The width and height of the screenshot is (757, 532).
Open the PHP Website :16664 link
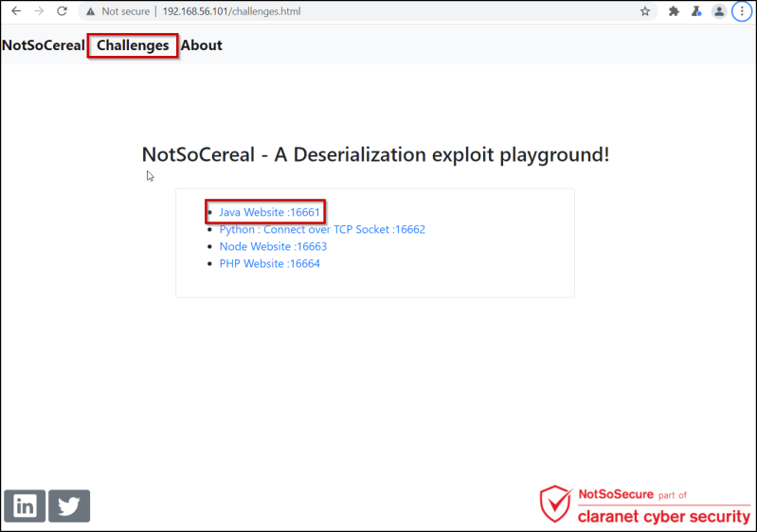tap(269, 263)
